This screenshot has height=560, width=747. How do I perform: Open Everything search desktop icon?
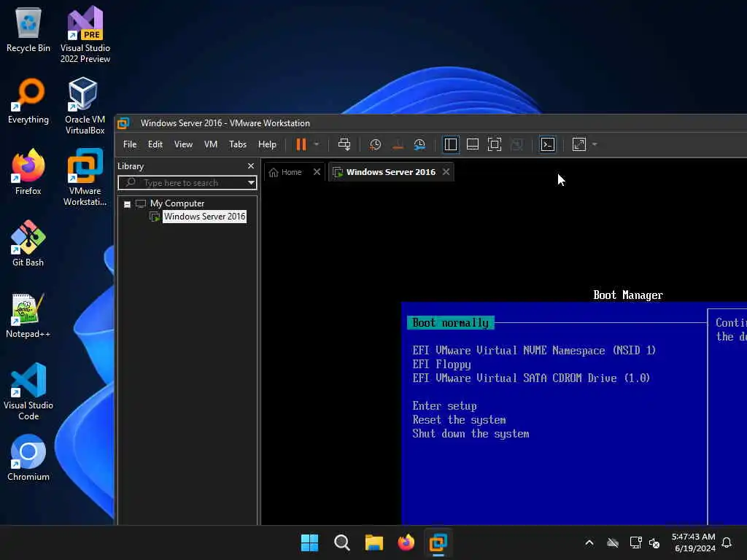(28, 101)
